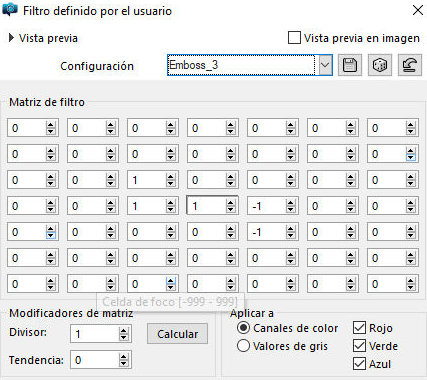Increase the Divisor value with its spinner
This screenshot has width=427, height=380.
(124, 331)
